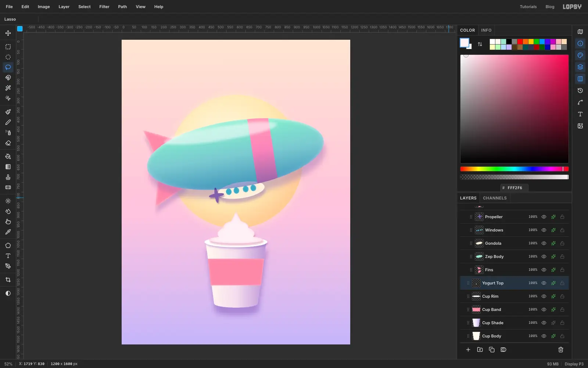Create a new layer group folder

480,350
